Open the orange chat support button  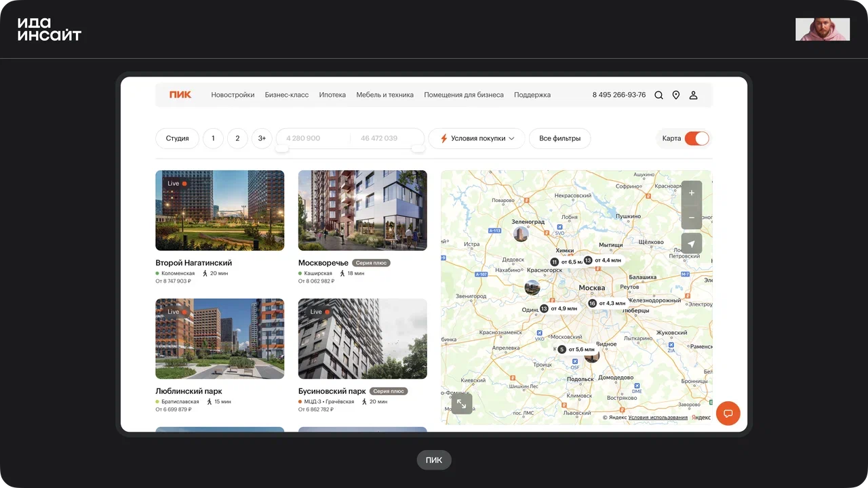coord(728,413)
